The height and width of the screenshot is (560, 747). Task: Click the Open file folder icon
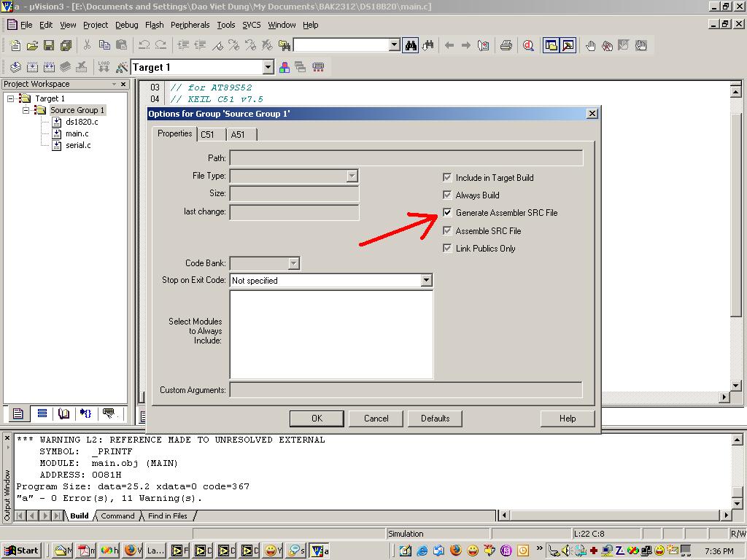tap(32, 45)
